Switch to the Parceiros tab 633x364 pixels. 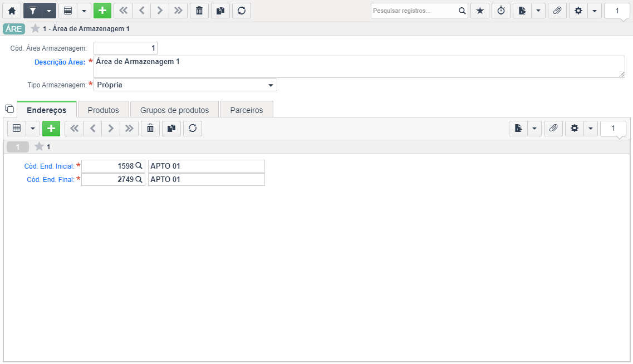pyautogui.click(x=246, y=110)
